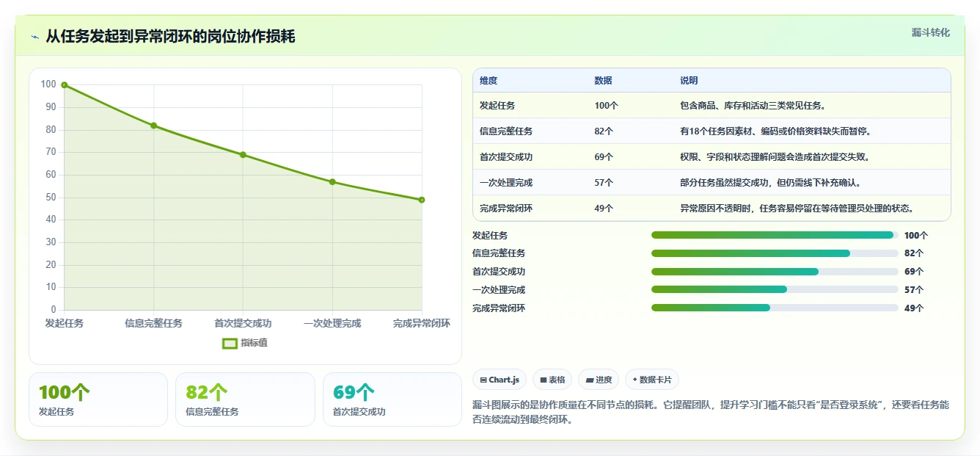The height and width of the screenshot is (456, 980).
Task: Click the chart point at 信息完整任务 (82)
Action: tap(154, 126)
